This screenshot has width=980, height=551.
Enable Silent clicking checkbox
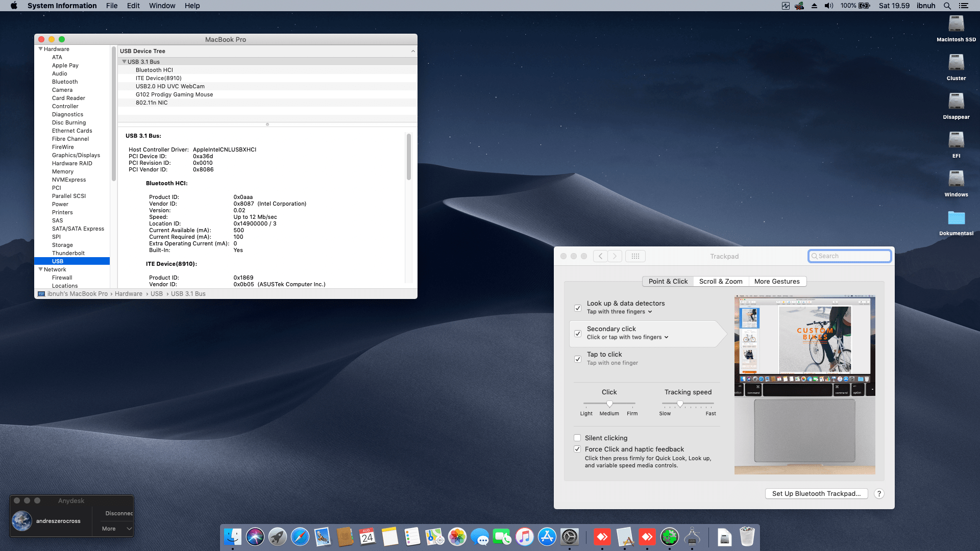point(577,438)
